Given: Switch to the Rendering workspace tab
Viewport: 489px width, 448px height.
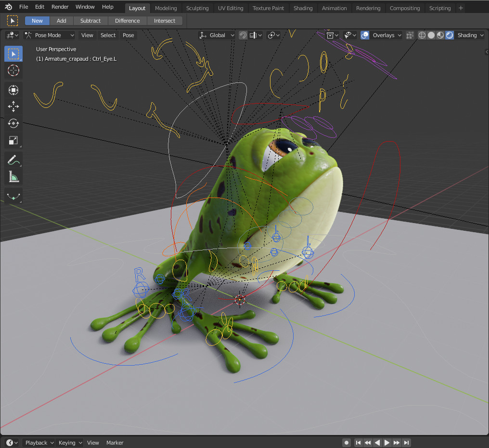Looking at the screenshot, I should coord(368,8).
